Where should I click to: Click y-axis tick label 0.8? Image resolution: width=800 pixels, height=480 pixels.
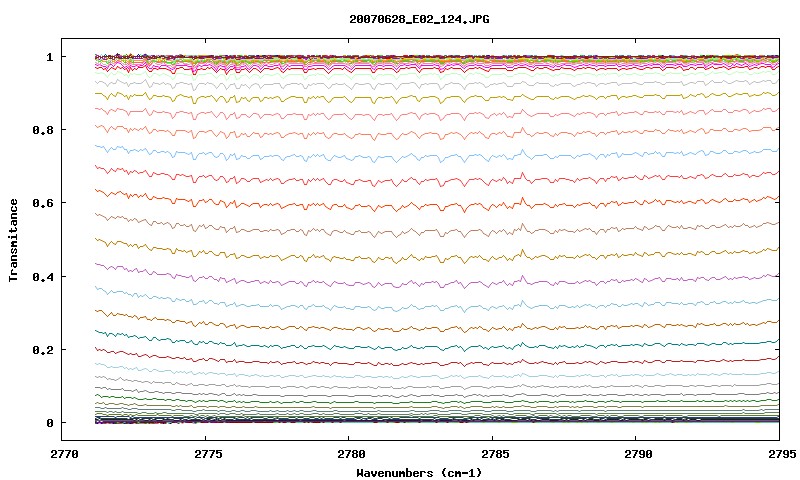(x=43, y=130)
